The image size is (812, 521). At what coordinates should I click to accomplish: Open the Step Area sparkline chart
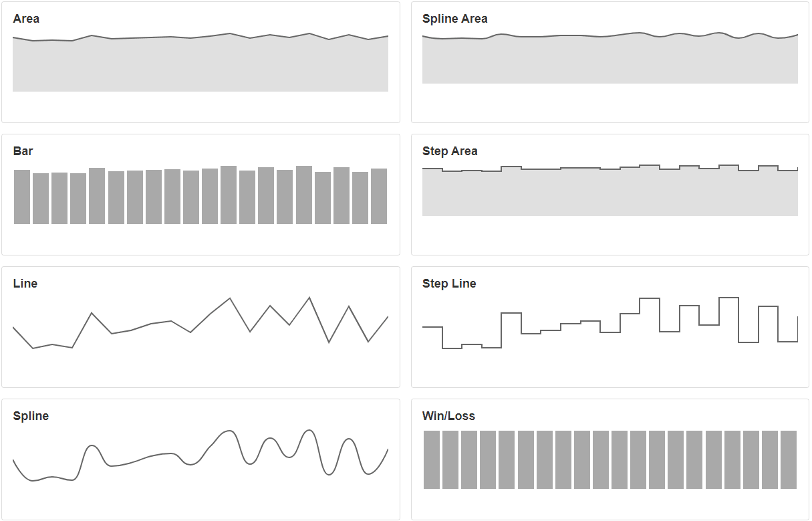[610, 190]
